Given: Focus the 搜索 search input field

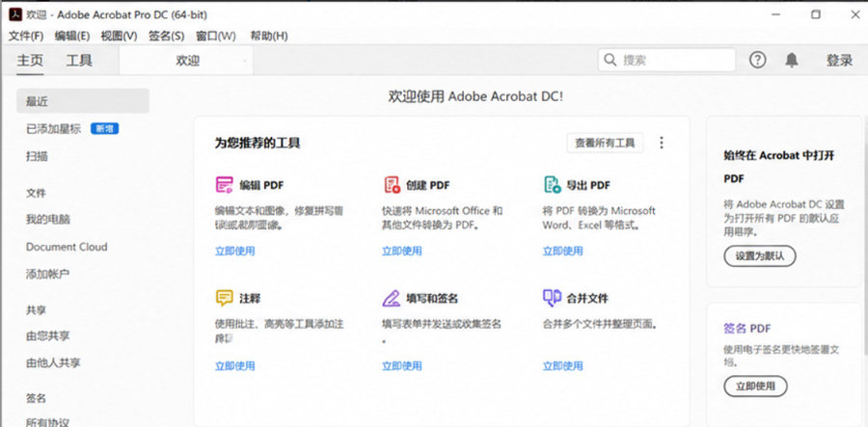Looking at the screenshot, I should (666, 60).
